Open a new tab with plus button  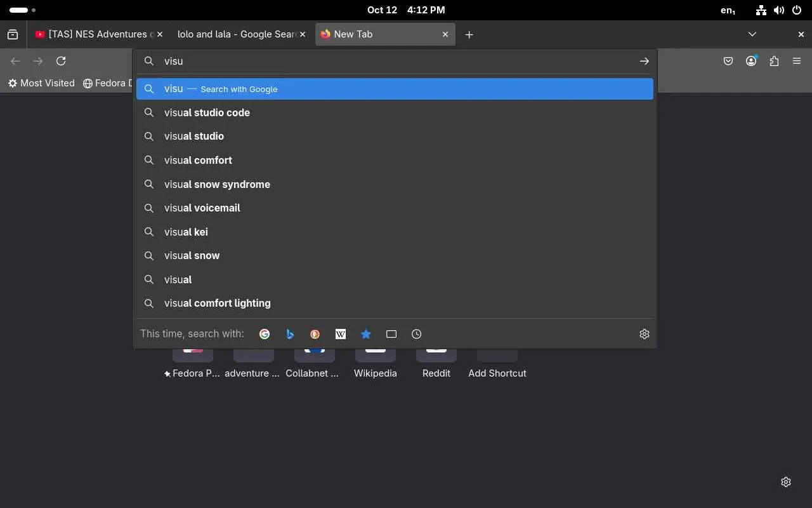tap(469, 34)
